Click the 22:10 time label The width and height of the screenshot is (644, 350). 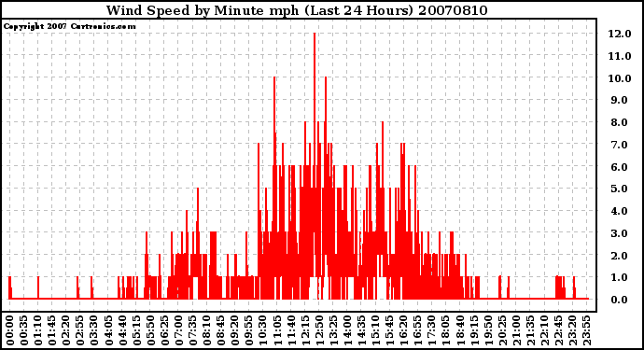544,330
